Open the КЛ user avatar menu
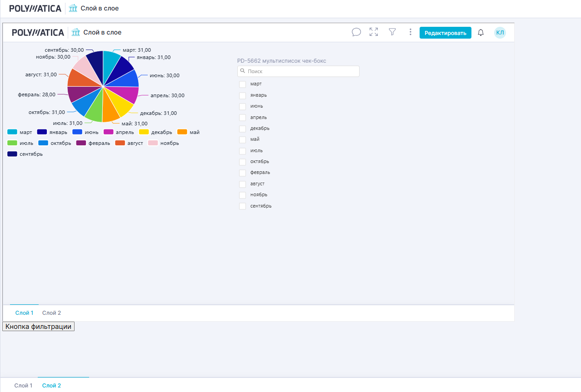This screenshot has height=392, width=581. pyautogui.click(x=500, y=33)
